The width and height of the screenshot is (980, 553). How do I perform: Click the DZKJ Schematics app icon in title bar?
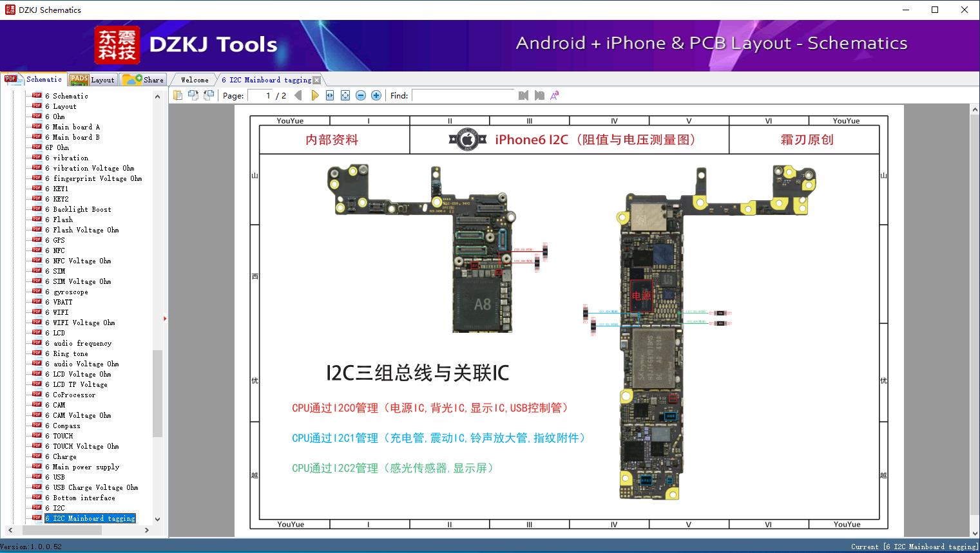(10, 10)
